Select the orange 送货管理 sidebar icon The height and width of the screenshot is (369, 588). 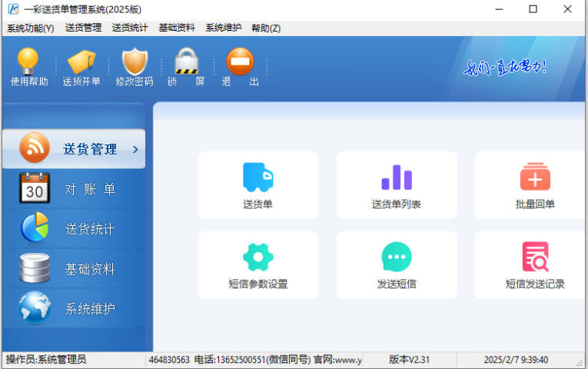click(x=35, y=148)
